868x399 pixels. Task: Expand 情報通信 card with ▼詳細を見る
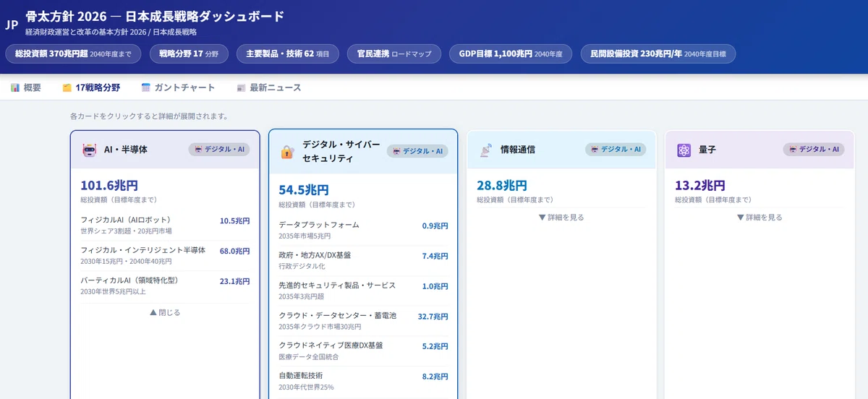coord(561,217)
